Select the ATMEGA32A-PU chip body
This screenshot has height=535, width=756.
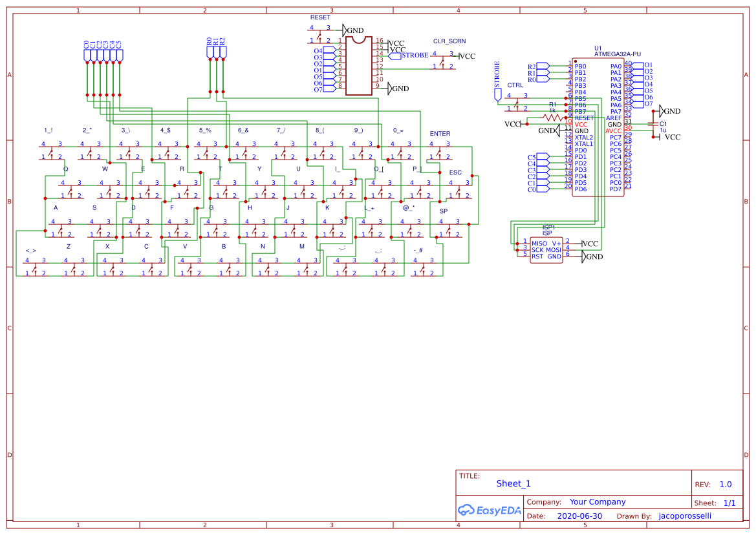598,127
